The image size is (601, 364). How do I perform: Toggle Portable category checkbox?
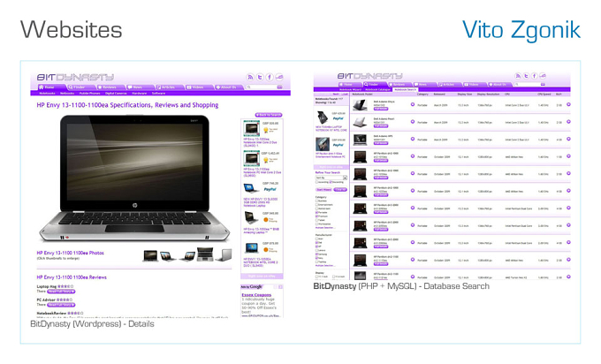pos(316,212)
